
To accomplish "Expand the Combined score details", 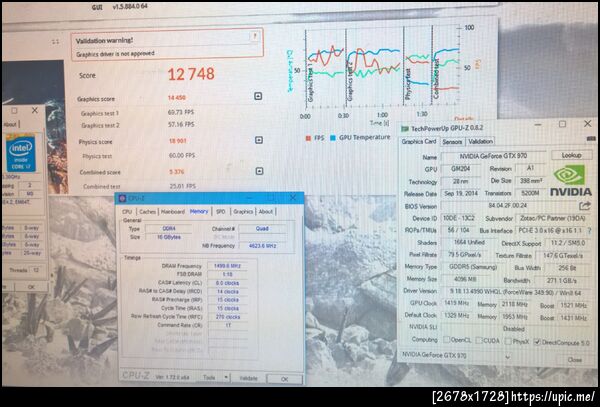I will [259, 171].
